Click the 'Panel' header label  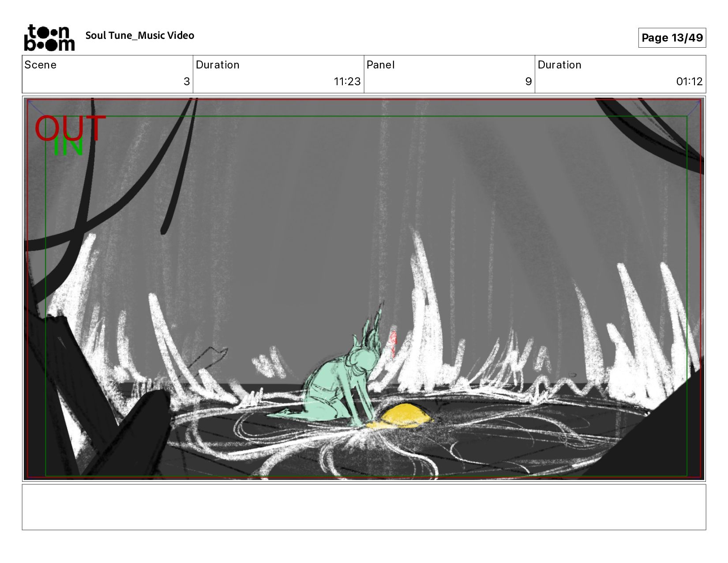coord(381,65)
